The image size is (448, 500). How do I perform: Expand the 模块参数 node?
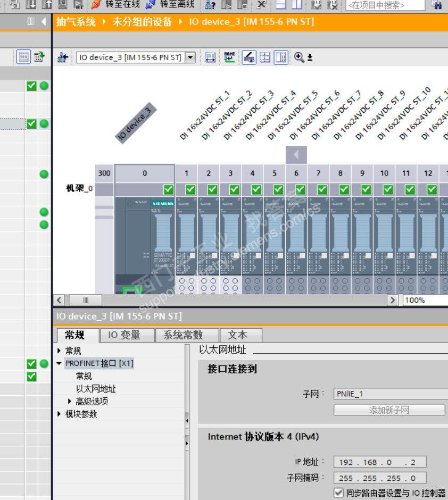(59, 414)
